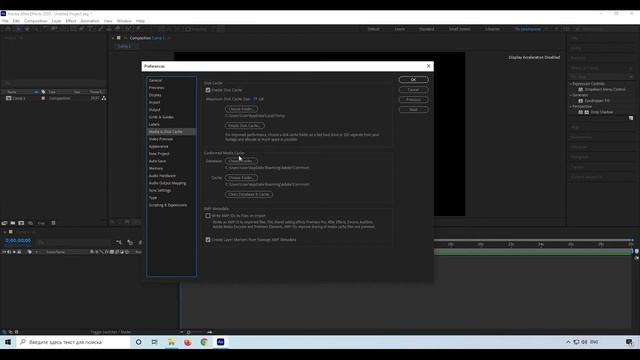Click the After Effects taskbar icon
This screenshot has width=640, height=360.
point(220,342)
